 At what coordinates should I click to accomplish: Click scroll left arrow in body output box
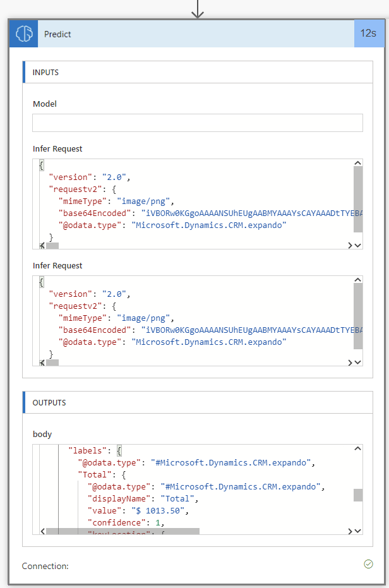(42, 531)
